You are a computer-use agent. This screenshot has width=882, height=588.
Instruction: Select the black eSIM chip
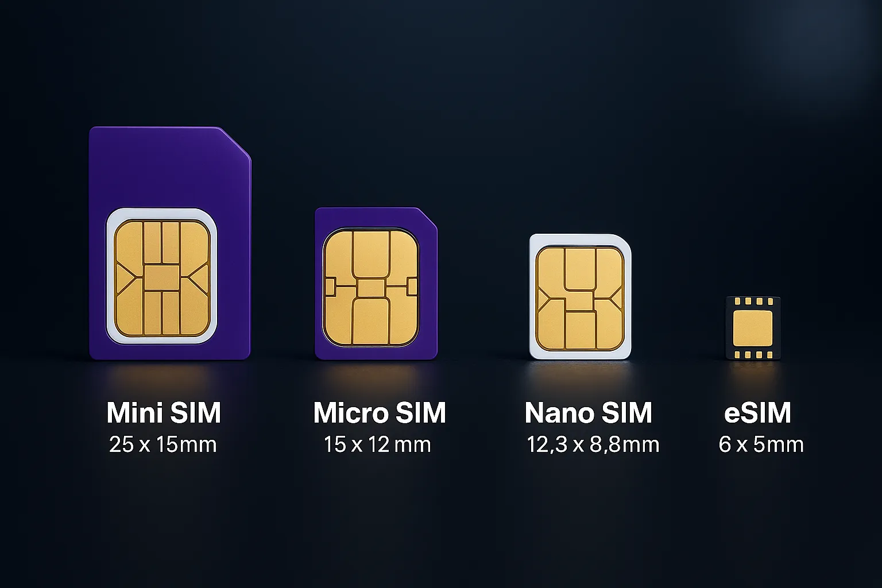753,328
